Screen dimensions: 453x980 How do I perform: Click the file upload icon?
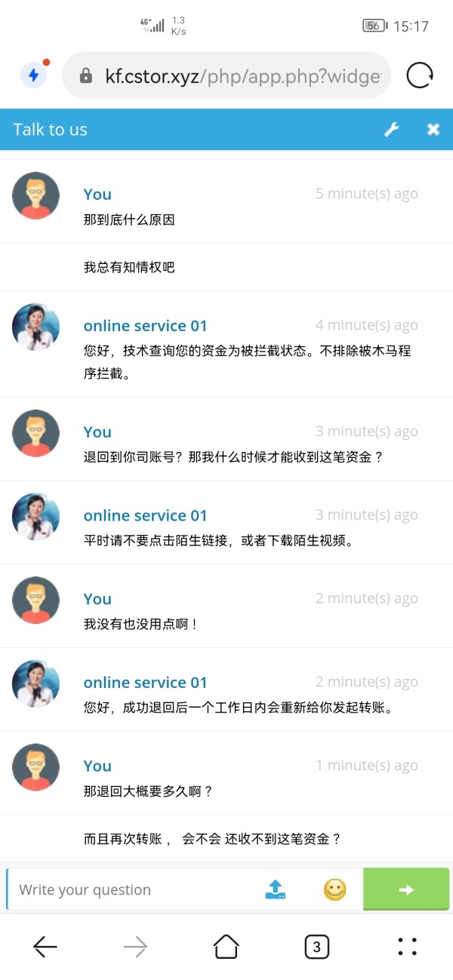pyautogui.click(x=276, y=889)
